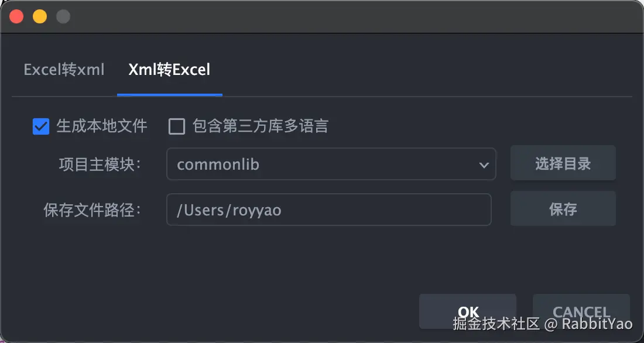This screenshot has width=644, height=343.
Task: Uncheck the 生成本地文件 checkbox
Action: point(41,126)
